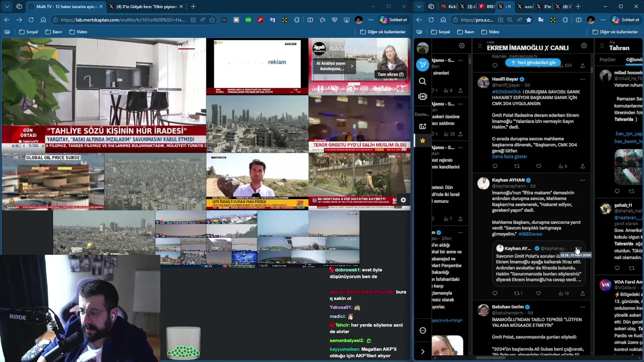Click 'Yeni gönderileri gör' button
The image size is (644, 362).
pos(532,62)
